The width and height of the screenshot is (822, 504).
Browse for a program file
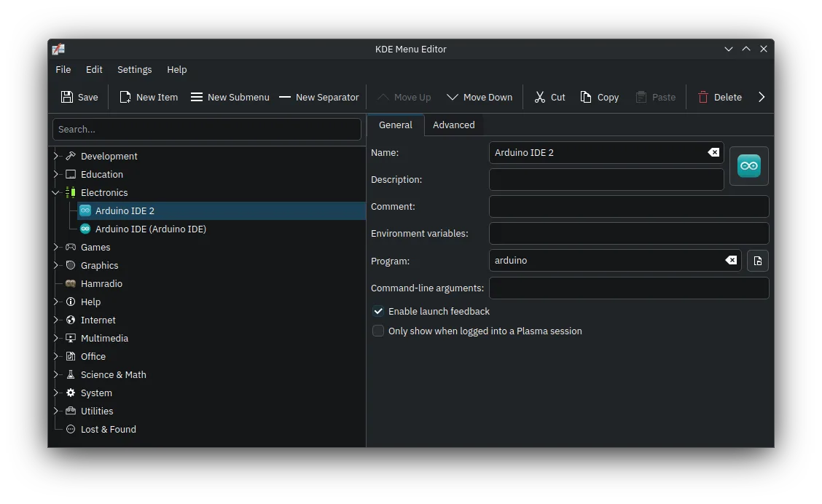point(758,261)
